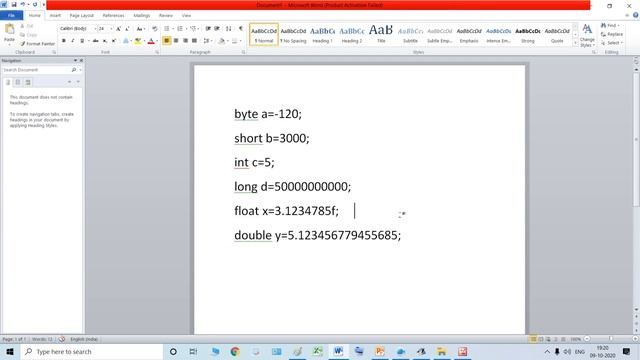The width and height of the screenshot is (640, 360).
Task: Close the Navigation pane
Action: [x=81, y=60]
